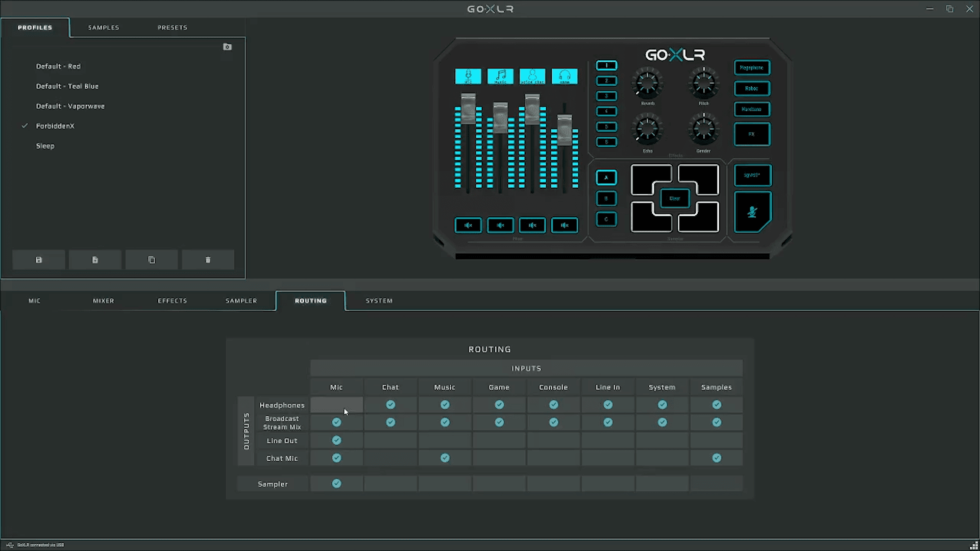Click the Pitch knob
The image size is (980, 551).
tap(703, 83)
